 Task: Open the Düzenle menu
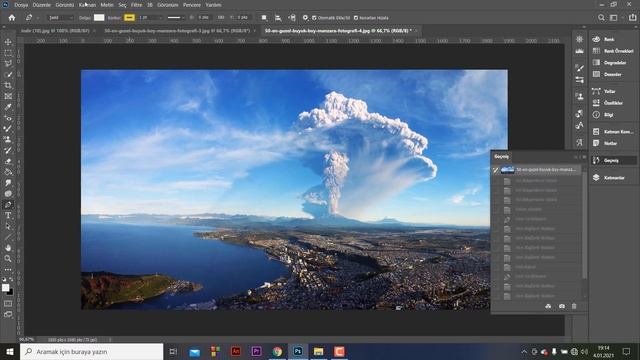coord(42,5)
